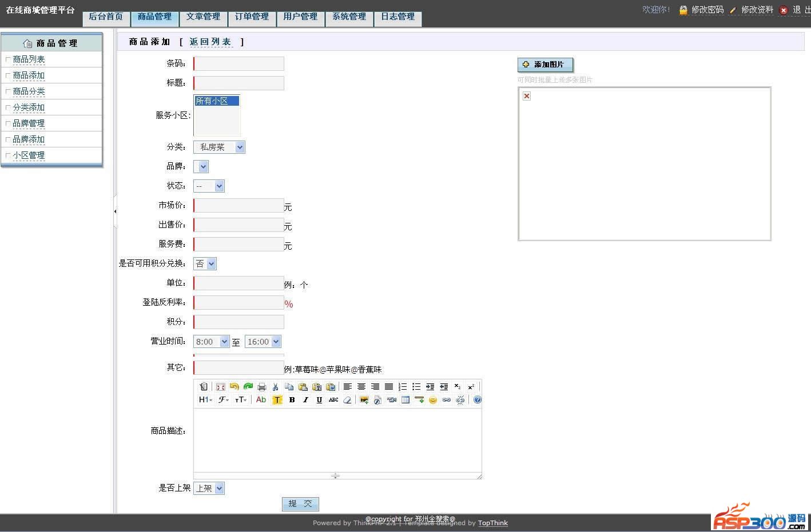Click the underline formatting icon
Image resolution: width=811 pixels, height=532 pixels.
[x=319, y=400]
